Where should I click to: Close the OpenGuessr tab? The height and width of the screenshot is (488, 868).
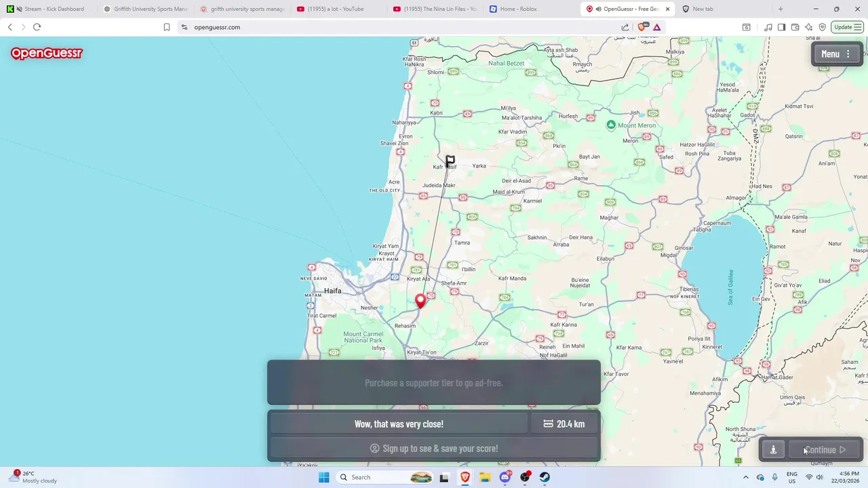pyautogui.click(x=667, y=9)
